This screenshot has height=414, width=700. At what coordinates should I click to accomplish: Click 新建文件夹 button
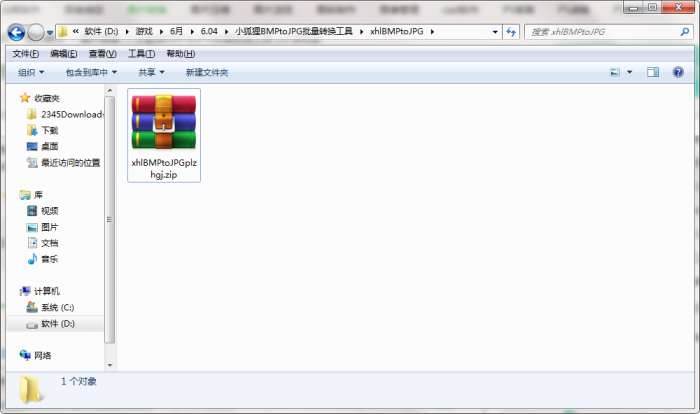coord(207,72)
